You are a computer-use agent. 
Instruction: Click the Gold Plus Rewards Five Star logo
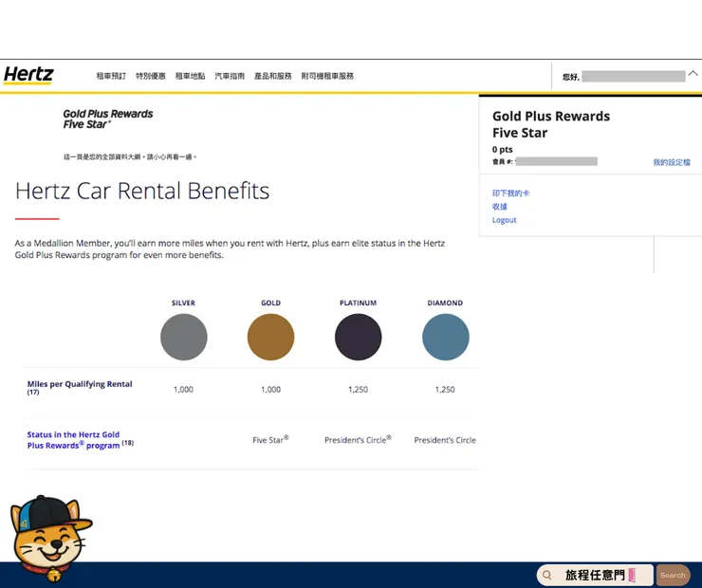point(108,119)
